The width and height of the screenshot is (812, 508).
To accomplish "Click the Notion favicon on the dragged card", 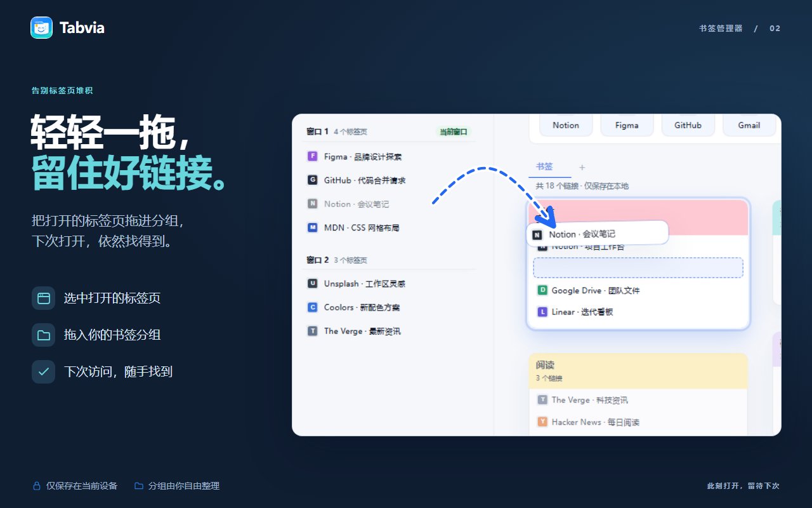I will pos(537,234).
